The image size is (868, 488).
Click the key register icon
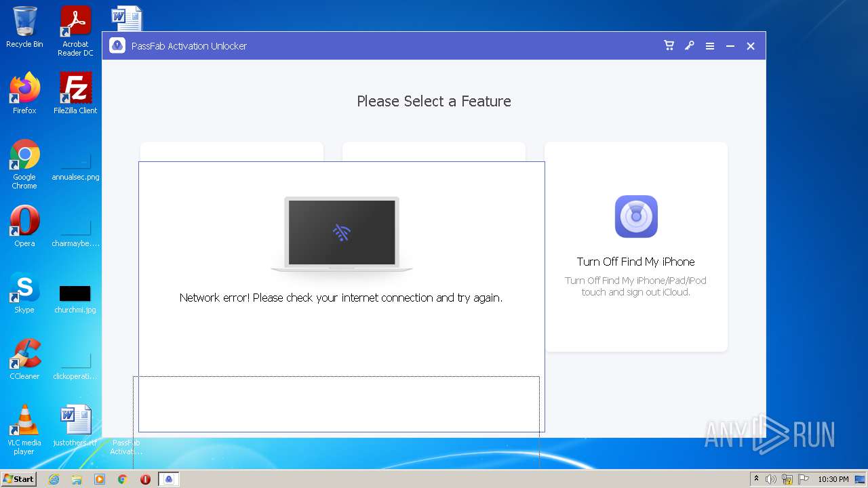click(x=689, y=45)
